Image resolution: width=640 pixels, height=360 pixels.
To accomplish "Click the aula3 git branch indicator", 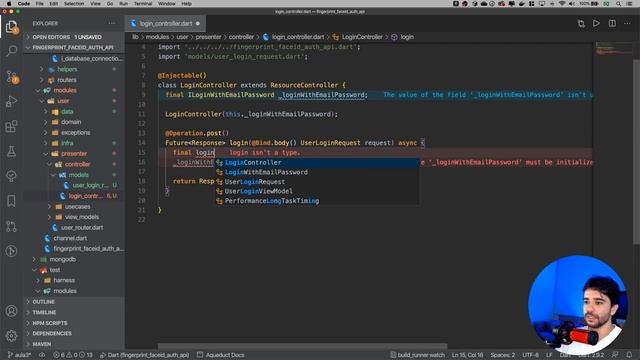I will pos(19,355).
